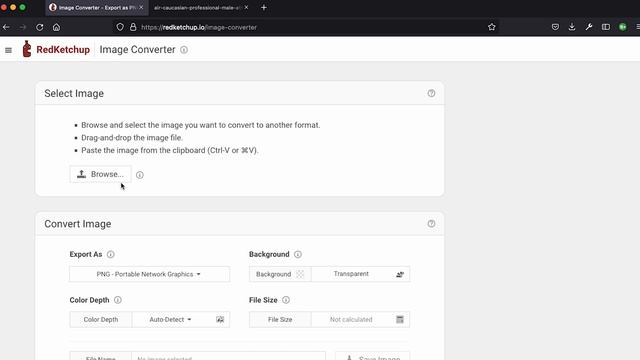Open a new browser tab
Image resolution: width=640 pixels, height=360 pixels.
[x=264, y=7]
